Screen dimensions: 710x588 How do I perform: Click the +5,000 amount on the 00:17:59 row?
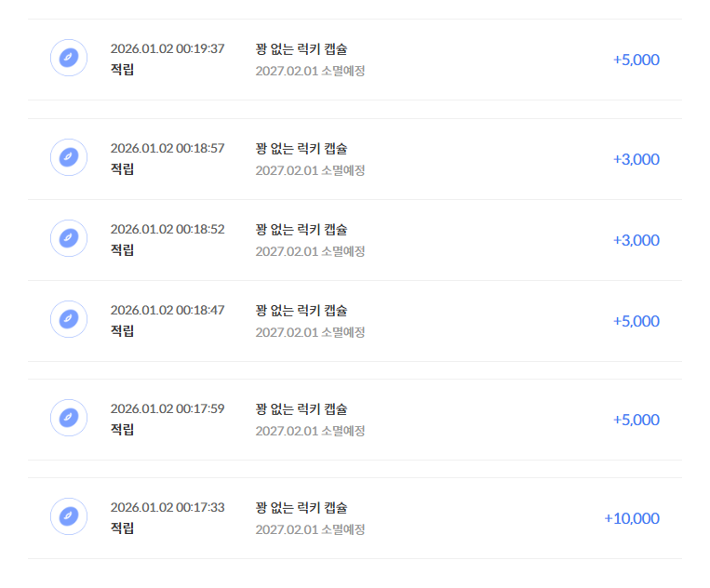pos(636,420)
